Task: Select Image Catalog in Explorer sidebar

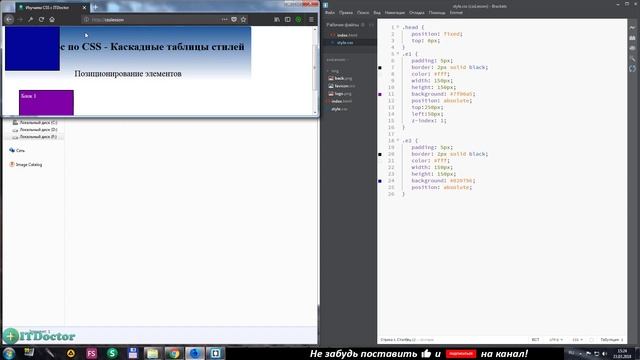Action: 26,164
